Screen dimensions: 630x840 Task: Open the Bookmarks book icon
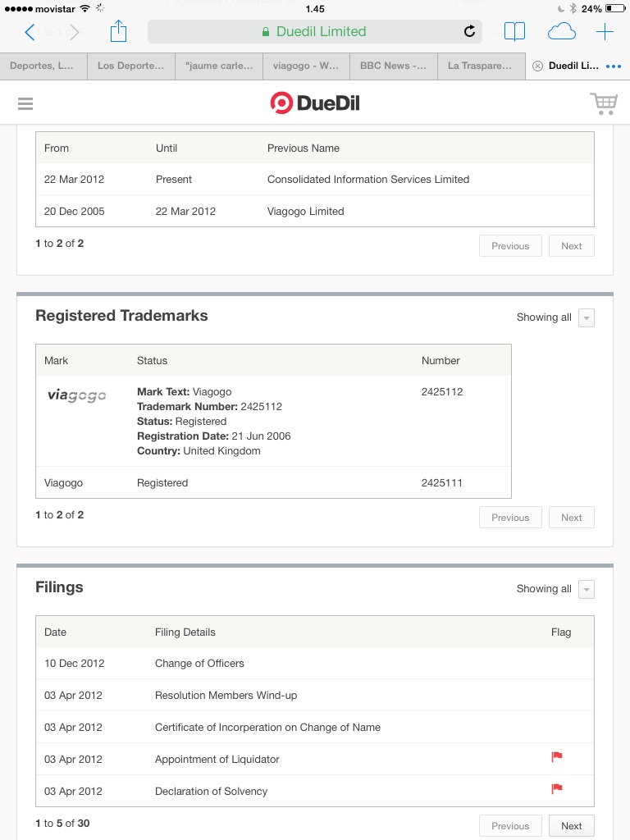514,32
